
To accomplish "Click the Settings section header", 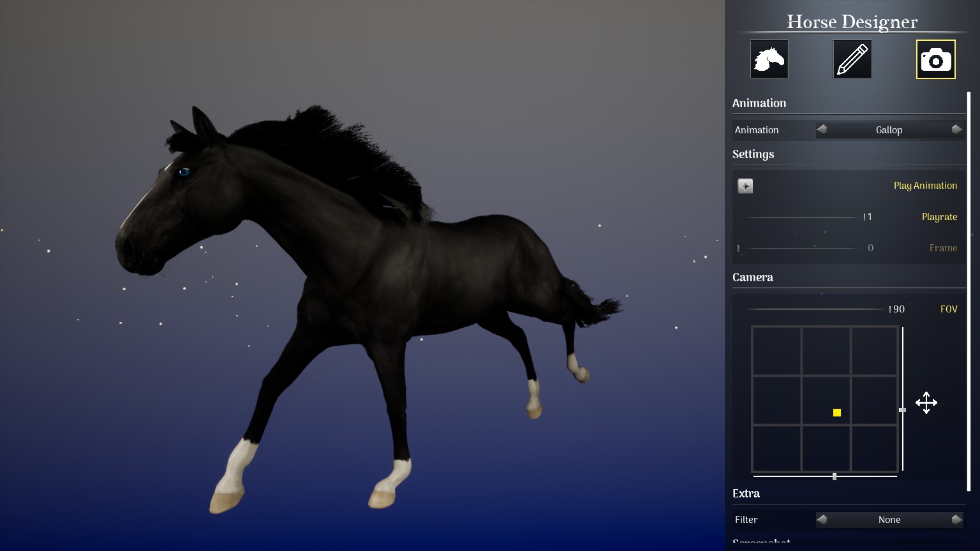I will 754,154.
